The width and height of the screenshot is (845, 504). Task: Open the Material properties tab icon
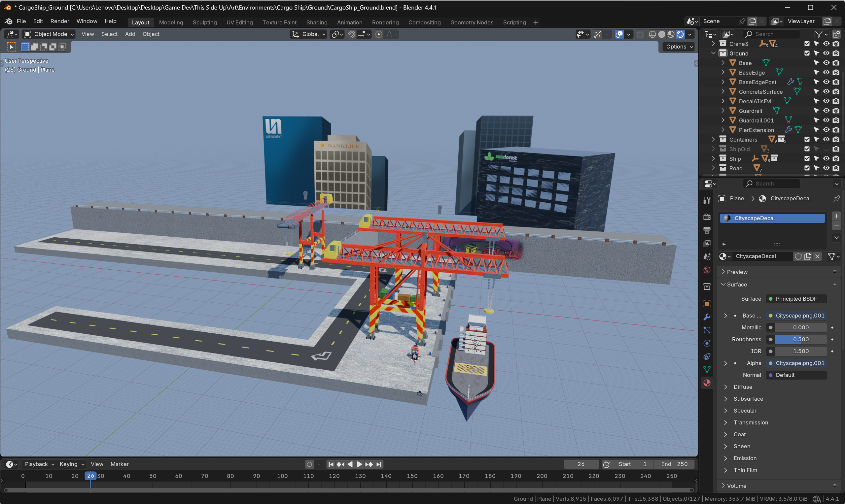click(x=707, y=383)
